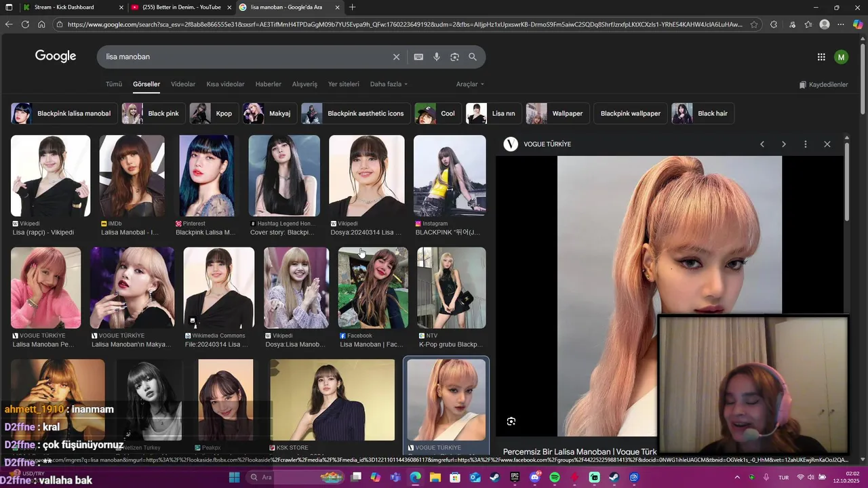Open a new browser tab
The width and height of the screenshot is (868, 488).
352,7
